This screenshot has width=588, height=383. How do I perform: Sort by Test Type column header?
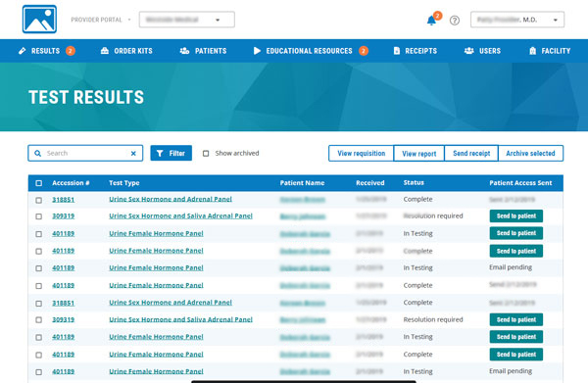124,183
